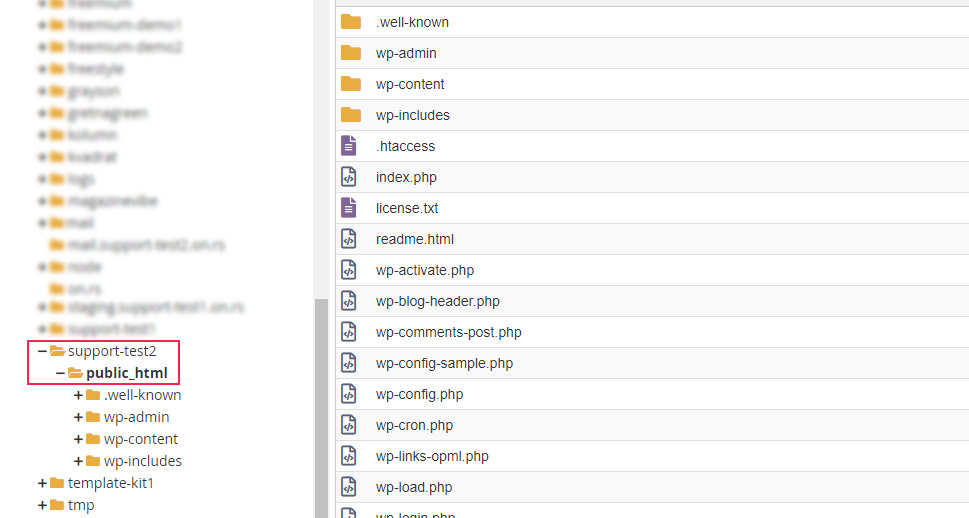Select the license.txt file name
The height and width of the screenshot is (518, 969).
(407, 208)
